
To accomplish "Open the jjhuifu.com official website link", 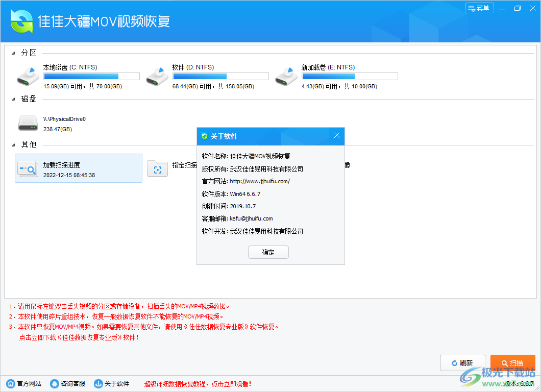I will click(x=260, y=181).
